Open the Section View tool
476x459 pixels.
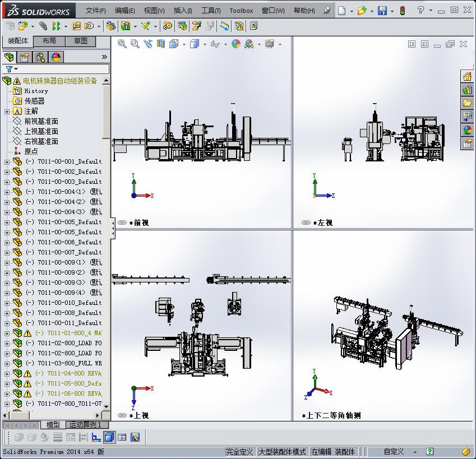[162, 43]
